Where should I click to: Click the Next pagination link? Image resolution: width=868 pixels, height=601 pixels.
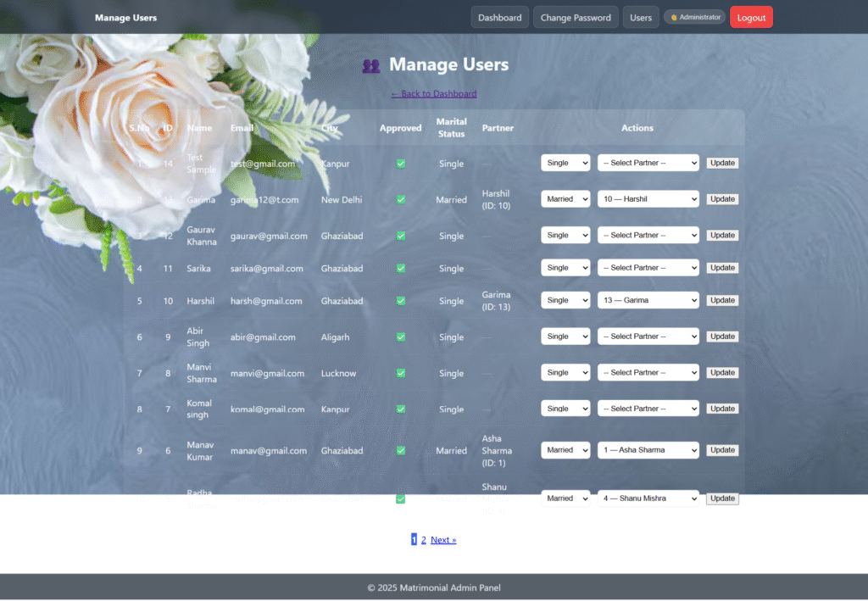tap(442, 539)
